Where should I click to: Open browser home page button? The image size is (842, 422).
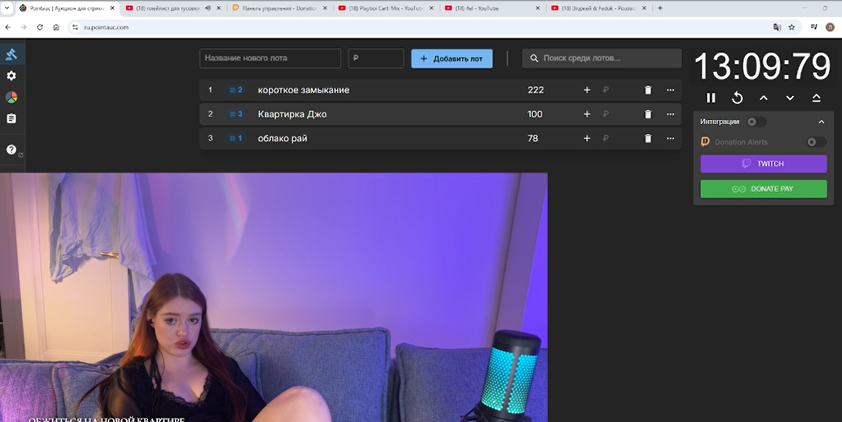click(56, 27)
